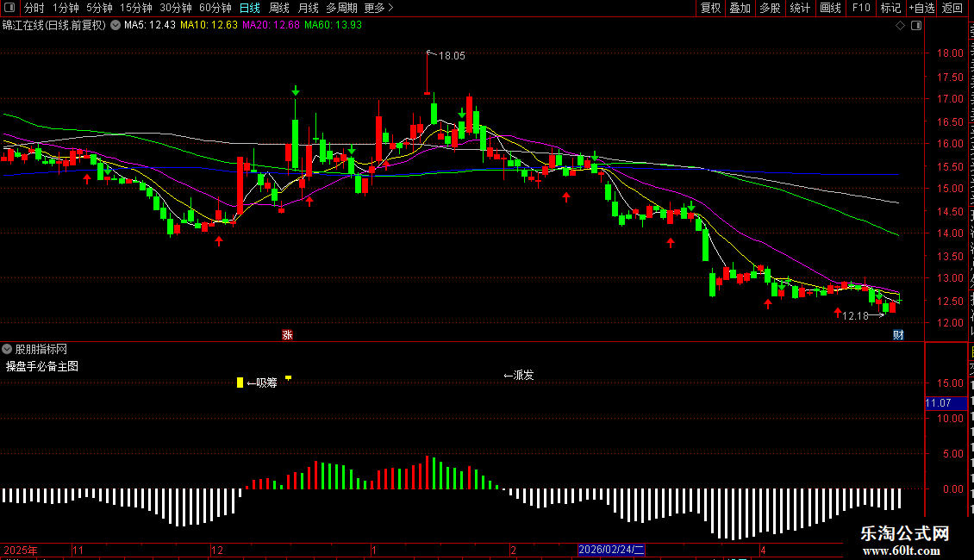Switch to 分时 intraday view
This screenshot has width=974, height=560.
34,8
